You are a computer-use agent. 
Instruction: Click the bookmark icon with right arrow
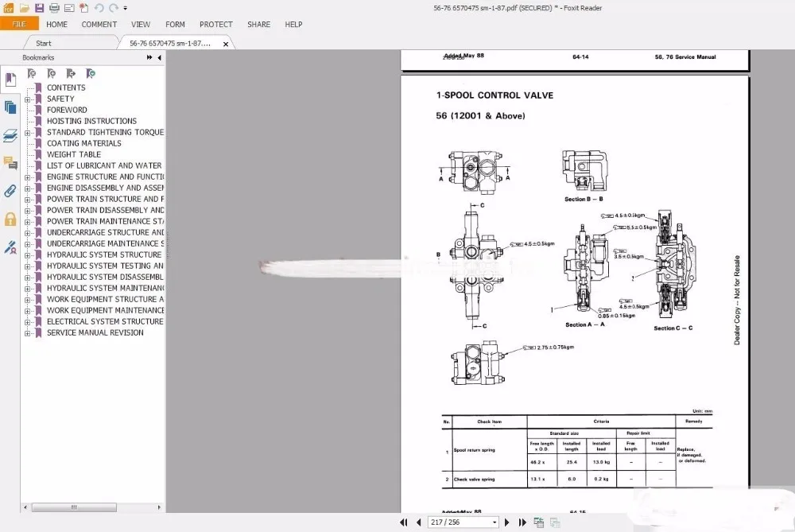click(x=71, y=73)
